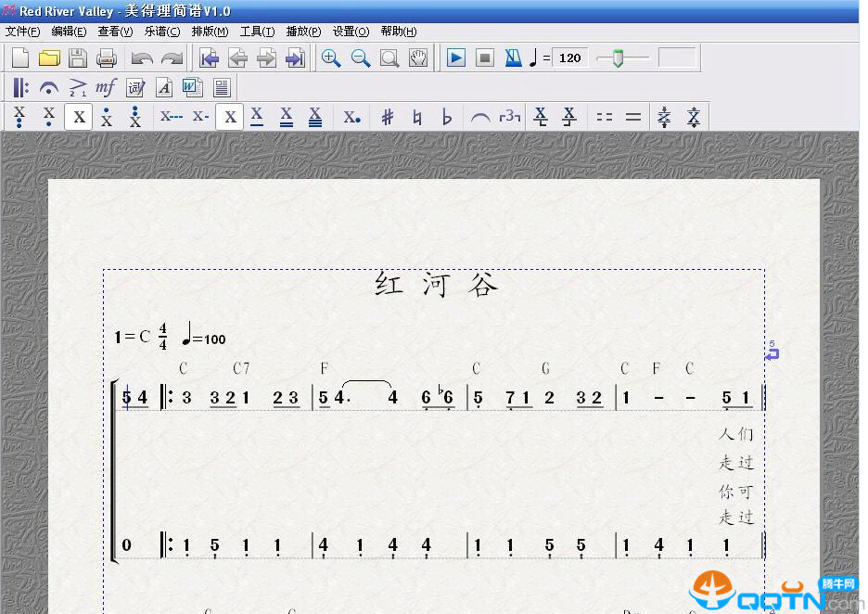This screenshot has height=614, width=868.
Task: Select the hand pan tool
Action: (x=418, y=58)
